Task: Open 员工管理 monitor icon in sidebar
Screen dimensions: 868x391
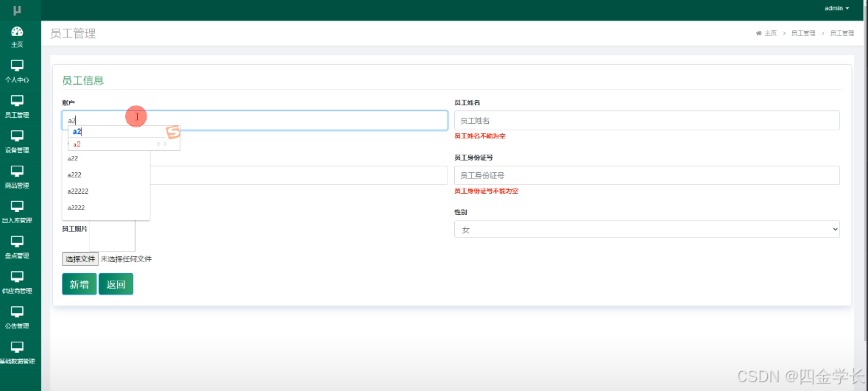Action: click(17, 101)
